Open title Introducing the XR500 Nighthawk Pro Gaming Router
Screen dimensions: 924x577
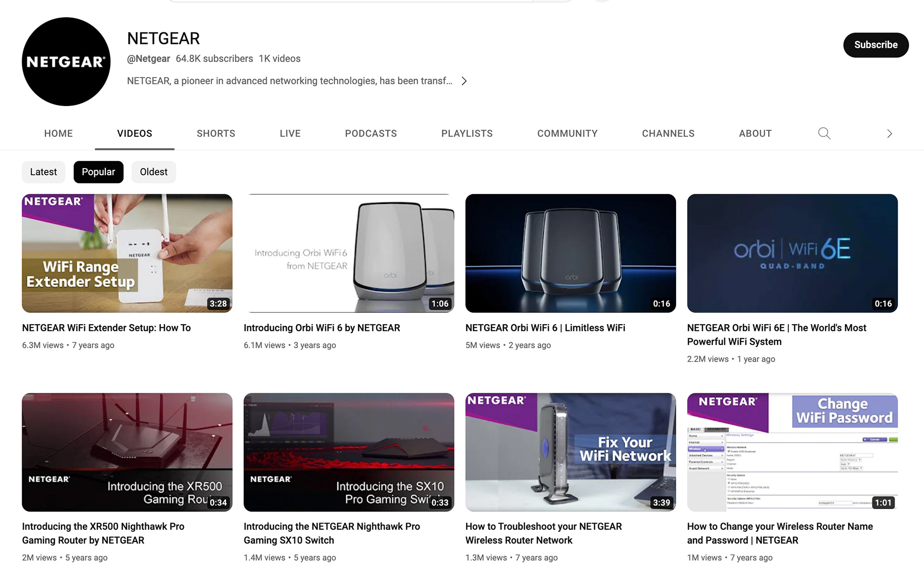pos(103,533)
